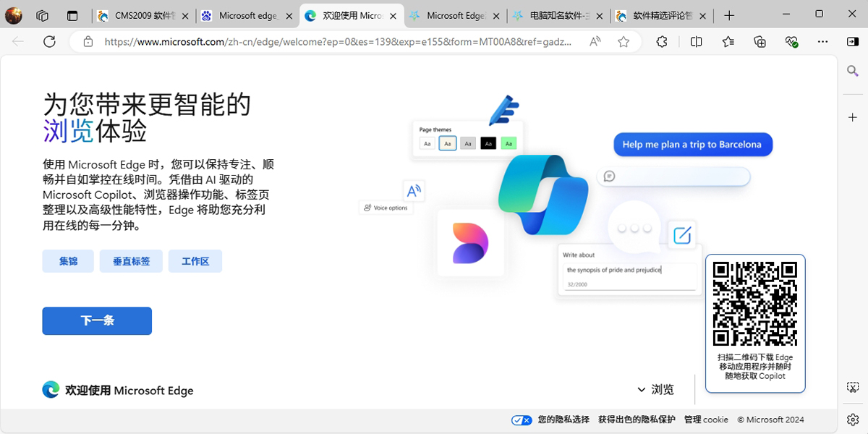868x434 pixels.
Task: Close the 欢迎使用 Microsoft Edge tab
Action: tap(391, 16)
